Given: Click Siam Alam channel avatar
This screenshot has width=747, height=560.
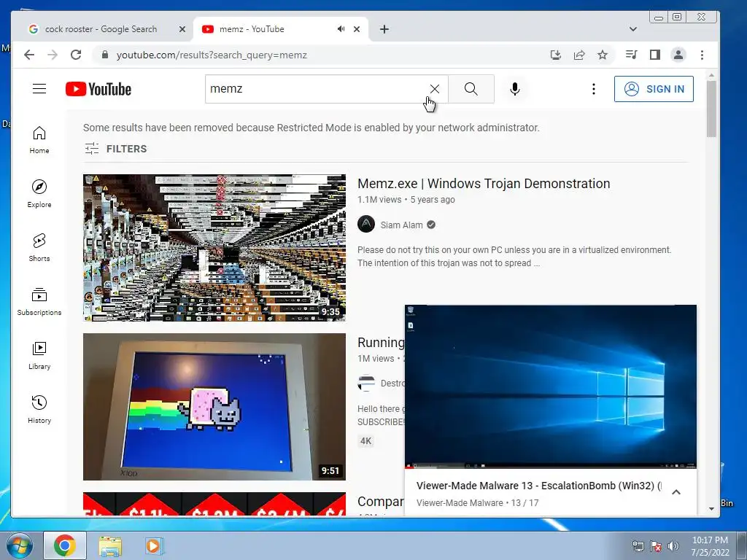Looking at the screenshot, I should [x=366, y=224].
